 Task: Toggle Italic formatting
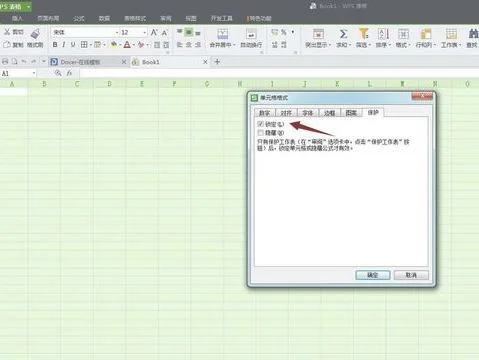point(64,45)
